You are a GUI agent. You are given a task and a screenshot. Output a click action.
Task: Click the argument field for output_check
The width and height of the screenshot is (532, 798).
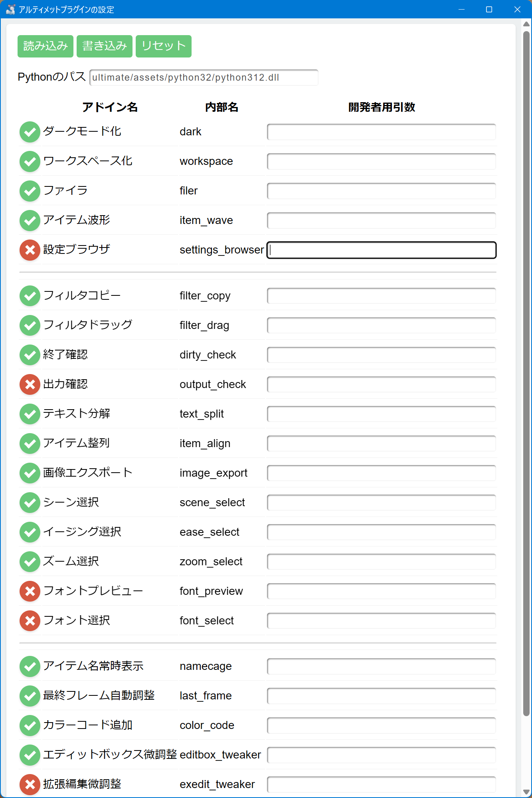click(382, 384)
